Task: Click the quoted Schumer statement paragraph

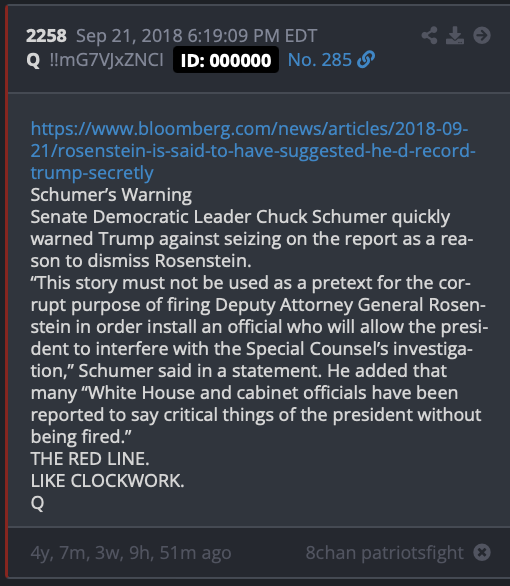Action: pyautogui.click(x=259, y=360)
